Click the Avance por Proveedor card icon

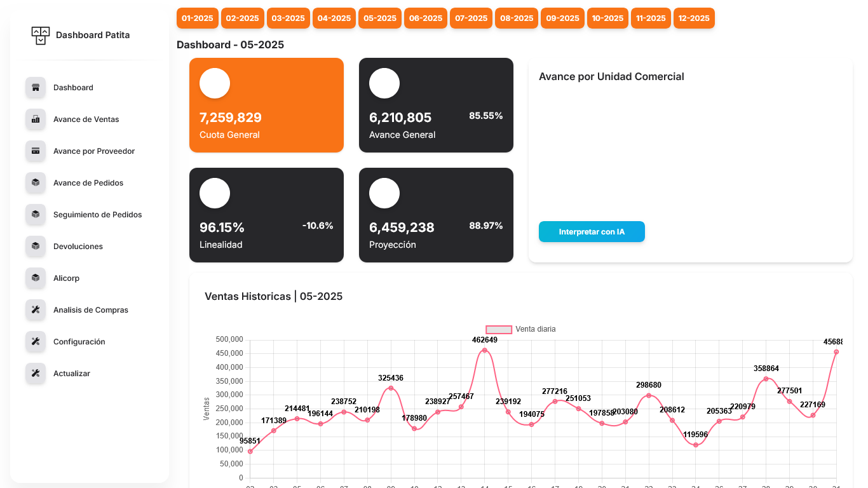(x=35, y=151)
